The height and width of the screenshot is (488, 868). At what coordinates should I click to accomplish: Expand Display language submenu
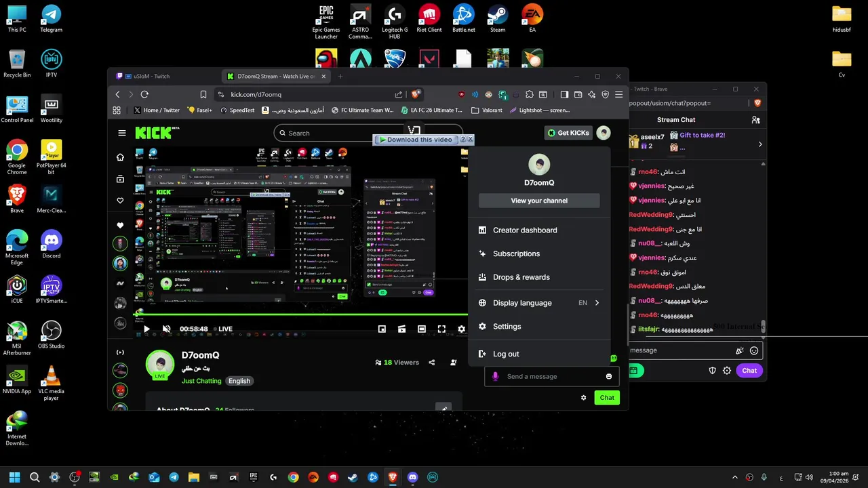click(539, 303)
